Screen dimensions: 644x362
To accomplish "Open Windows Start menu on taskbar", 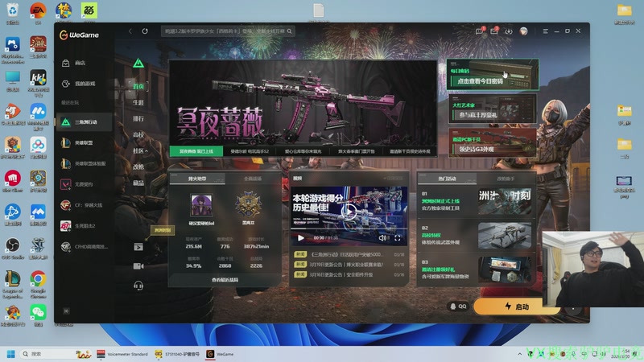I will (x=11, y=354).
